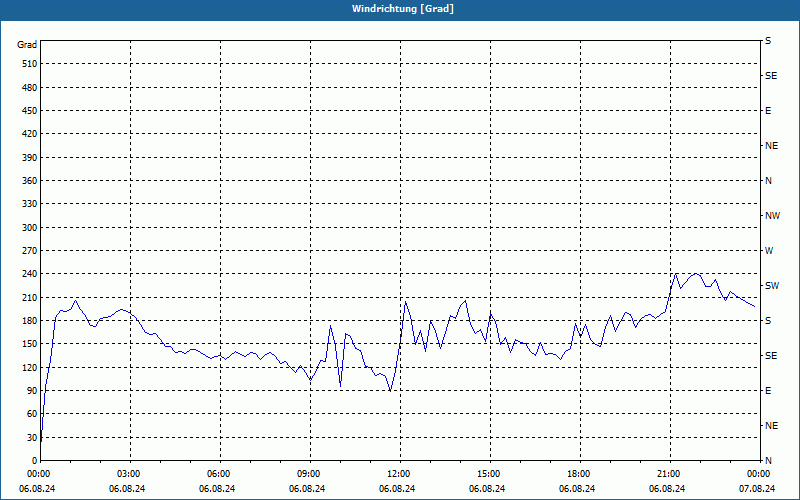The width and height of the screenshot is (800, 500).
Task: Click the 06.08.24 date beneath 12:00
Action: point(397,489)
